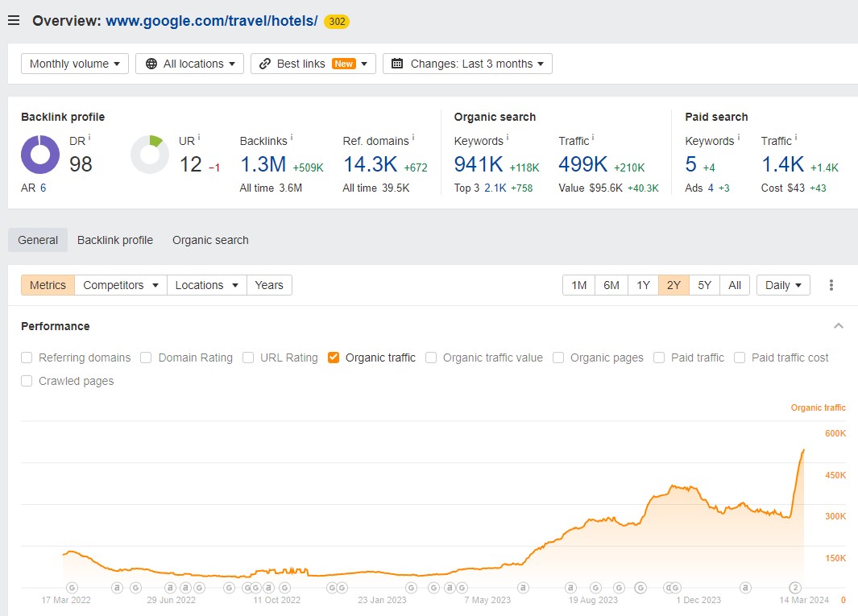Click the lone 'a' marker right of 7 May 2023

pyautogui.click(x=523, y=588)
